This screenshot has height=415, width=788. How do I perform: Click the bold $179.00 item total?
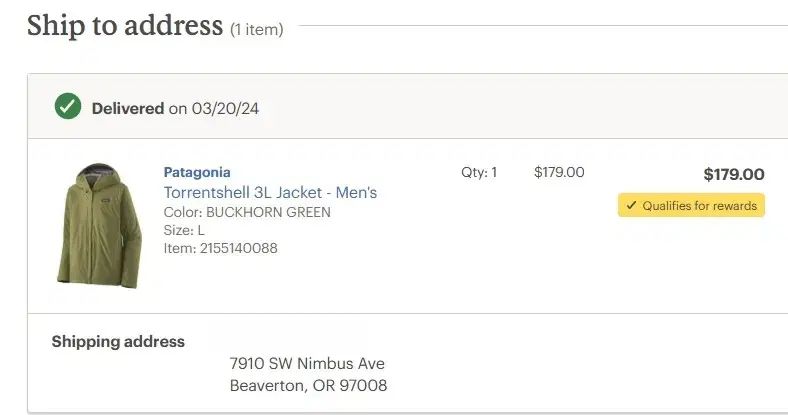click(734, 174)
